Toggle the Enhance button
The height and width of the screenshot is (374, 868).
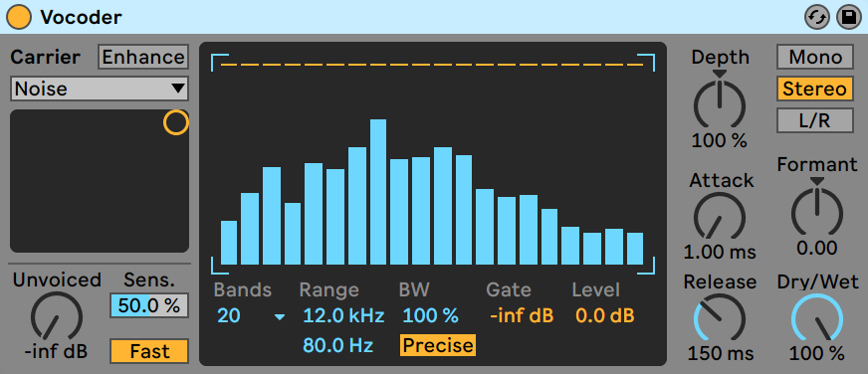142,57
